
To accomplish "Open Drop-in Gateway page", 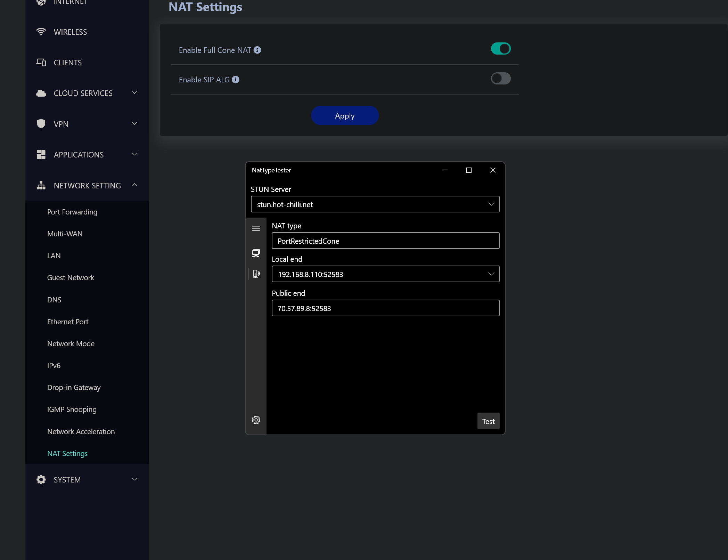I will point(74,388).
